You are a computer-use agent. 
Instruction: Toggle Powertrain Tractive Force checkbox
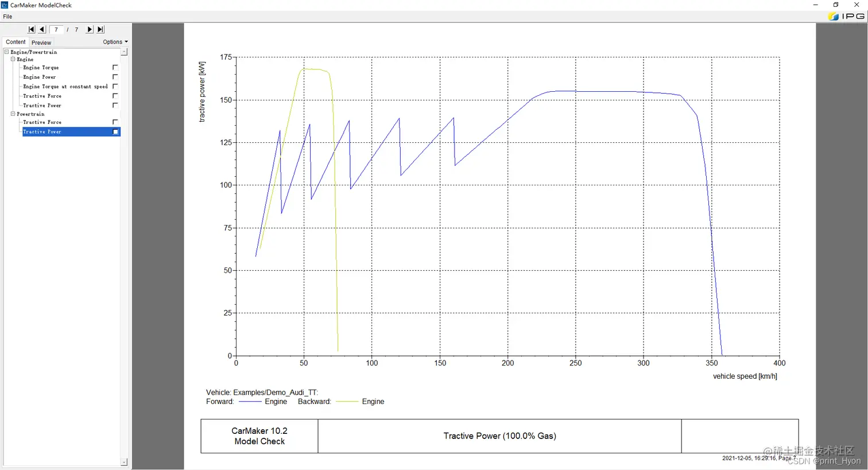pyautogui.click(x=115, y=122)
